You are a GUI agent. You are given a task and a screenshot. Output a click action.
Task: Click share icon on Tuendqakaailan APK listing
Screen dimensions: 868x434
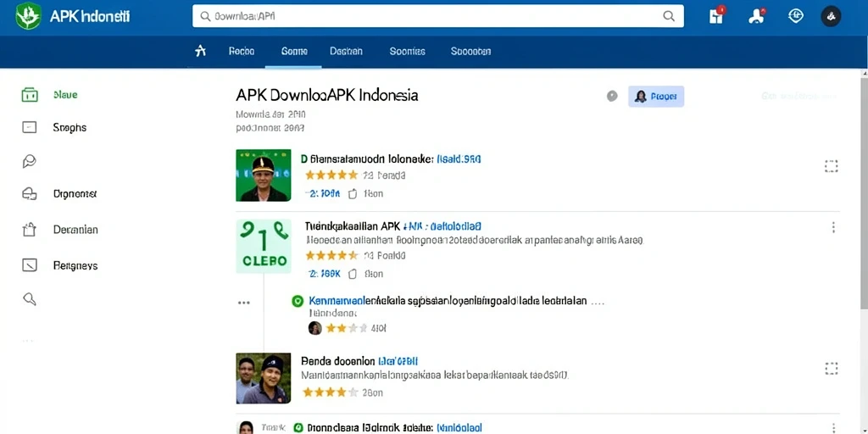[x=353, y=274]
